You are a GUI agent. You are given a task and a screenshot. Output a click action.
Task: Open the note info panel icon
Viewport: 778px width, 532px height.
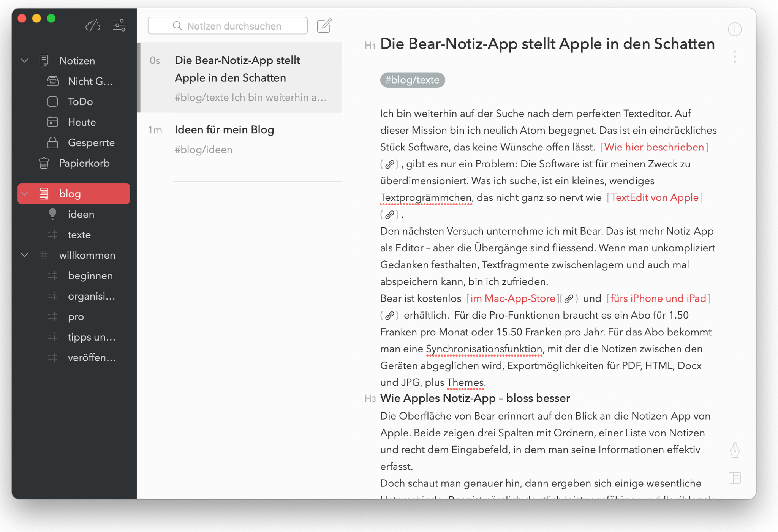tap(735, 29)
